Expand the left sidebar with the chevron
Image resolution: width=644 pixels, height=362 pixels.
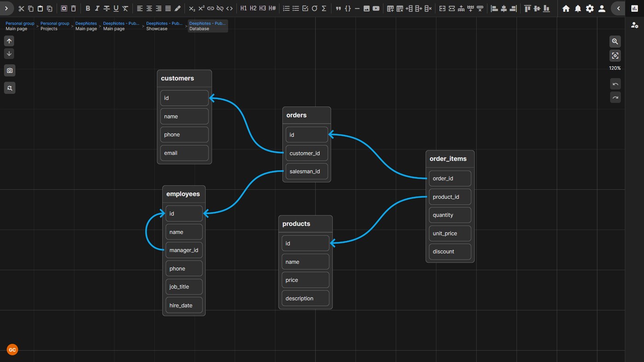coord(6,9)
